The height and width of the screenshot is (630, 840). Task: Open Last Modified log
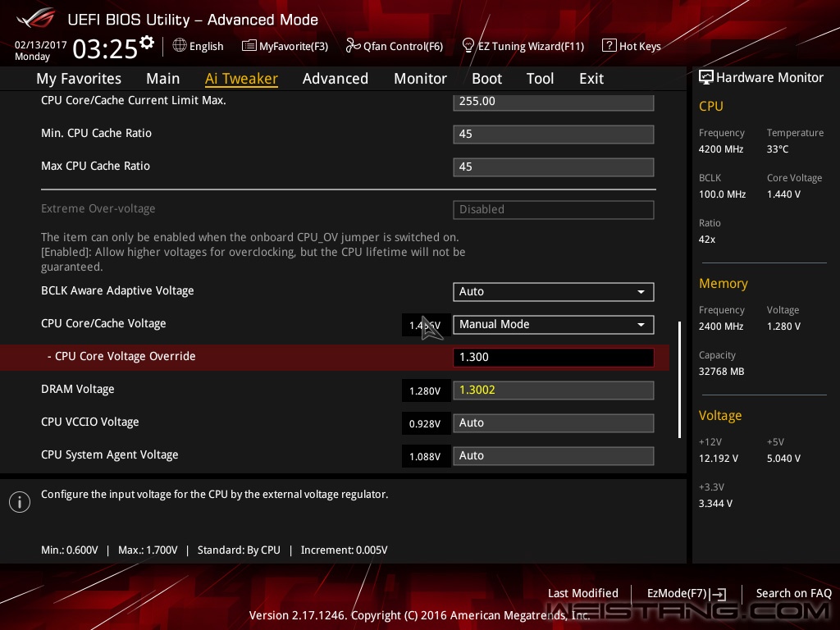pos(583,593)
